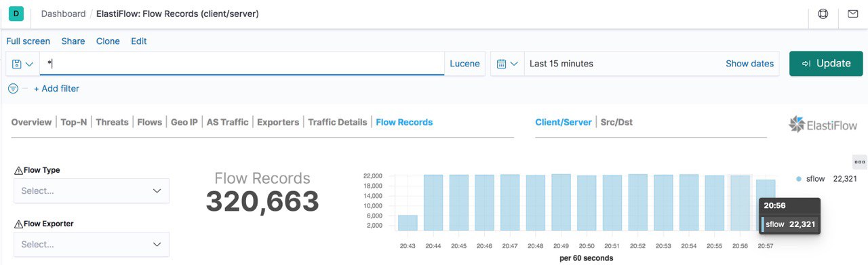This screenshot has width=868, height=265.
Task: Open the newsfeed mail icon
Action: tap(853, 14)
